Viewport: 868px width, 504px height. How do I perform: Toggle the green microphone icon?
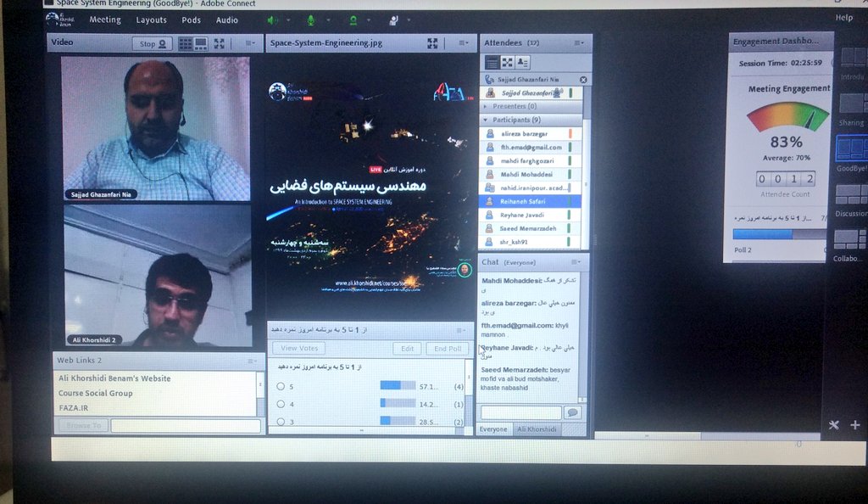pos(311,20)
